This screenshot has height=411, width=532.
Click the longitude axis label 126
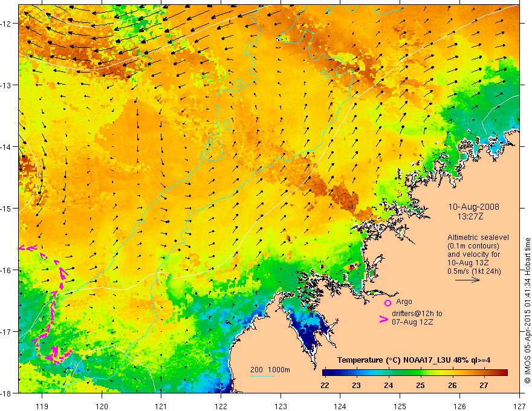click(459, 406)
